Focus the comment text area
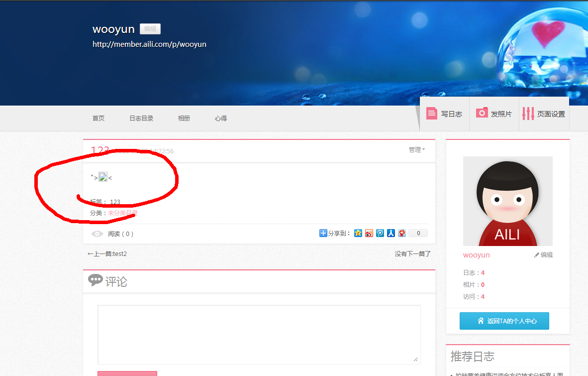The image size is (588, 376). pyautogui.click(x=259, y=335)
